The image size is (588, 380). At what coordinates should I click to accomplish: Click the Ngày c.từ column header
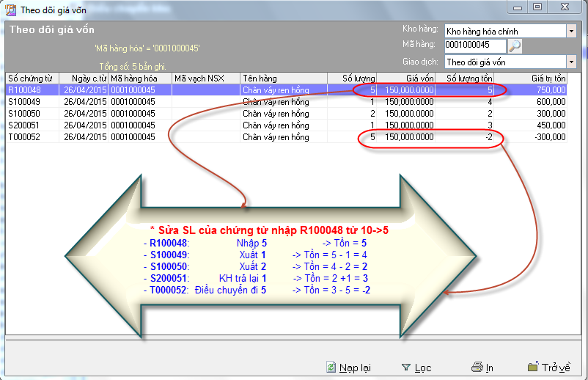(x=84, y=78)
